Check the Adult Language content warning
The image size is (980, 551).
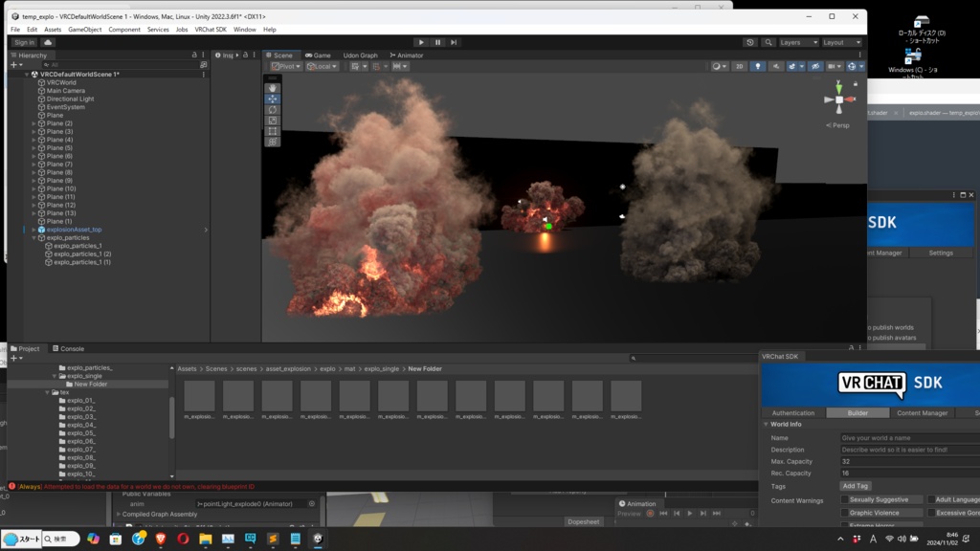931,499
